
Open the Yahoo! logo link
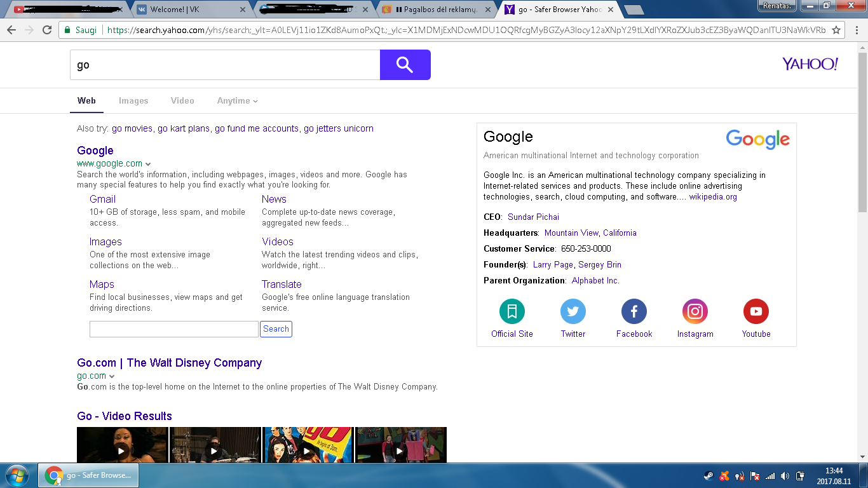click(x=810, y=64)
